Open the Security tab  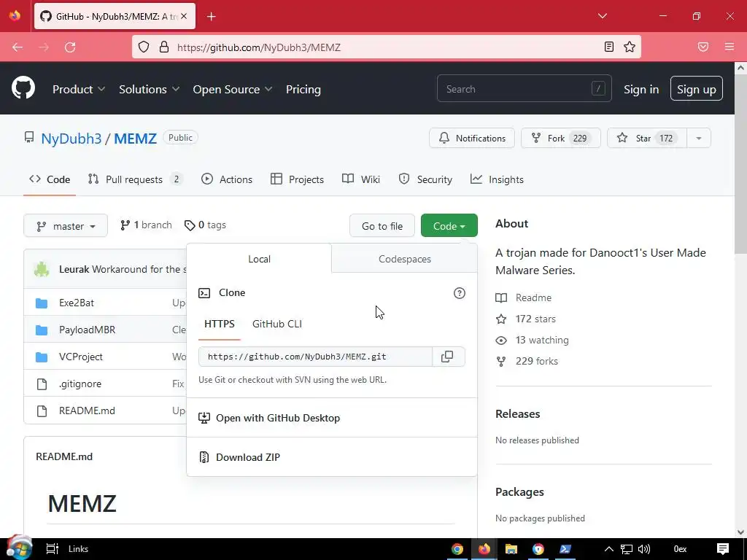(425, 179)
